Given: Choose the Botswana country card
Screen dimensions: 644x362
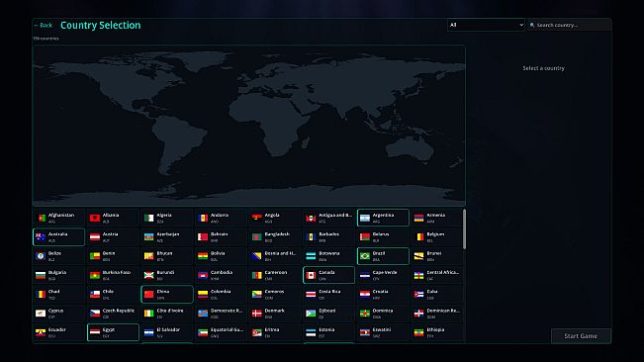Looking at the screenshot, I should tap(329, 256).
